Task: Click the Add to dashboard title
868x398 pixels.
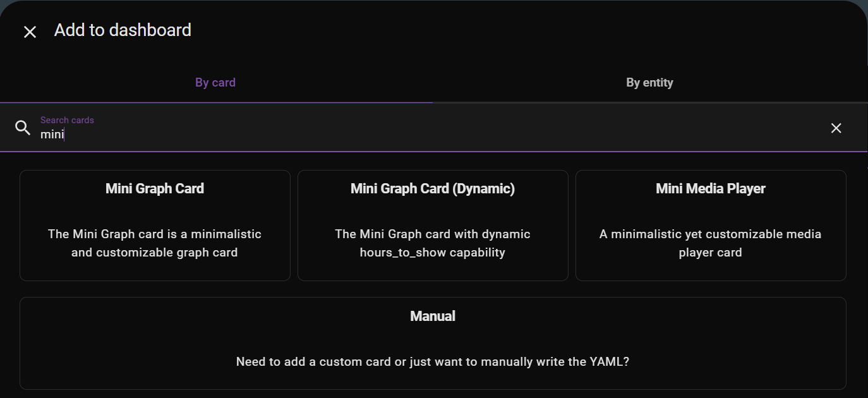Action: [x=123, y=30]
